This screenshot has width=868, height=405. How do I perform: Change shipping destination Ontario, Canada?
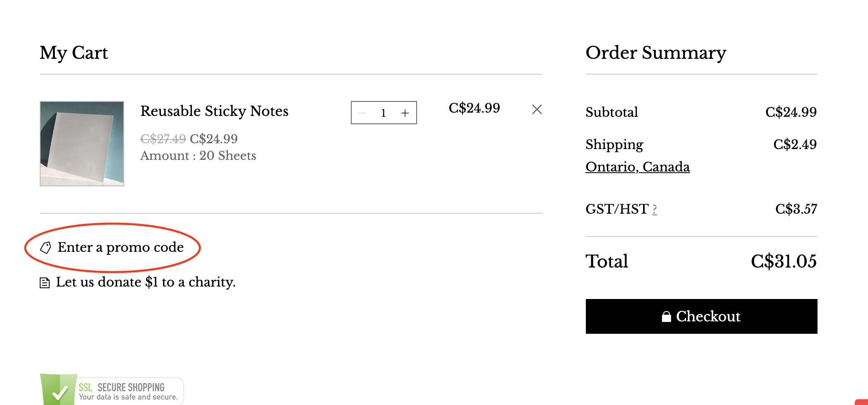pyautogui.click(x=638, y=167)
